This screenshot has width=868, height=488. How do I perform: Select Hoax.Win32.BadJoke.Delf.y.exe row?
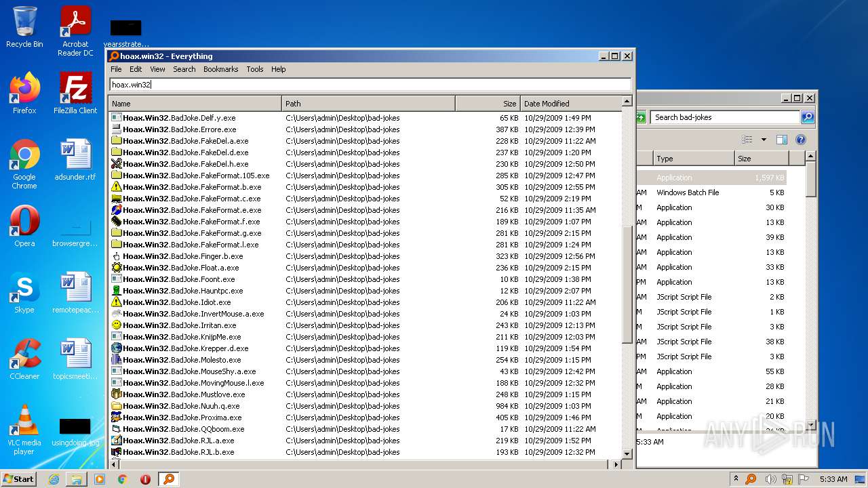[364, 117]
